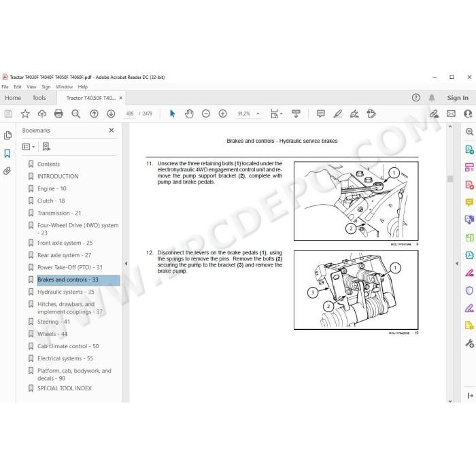Screen dimensions: 476x476
Task: Open the Sign document tool
Action: pyautogui.click(x=354, y=114)
